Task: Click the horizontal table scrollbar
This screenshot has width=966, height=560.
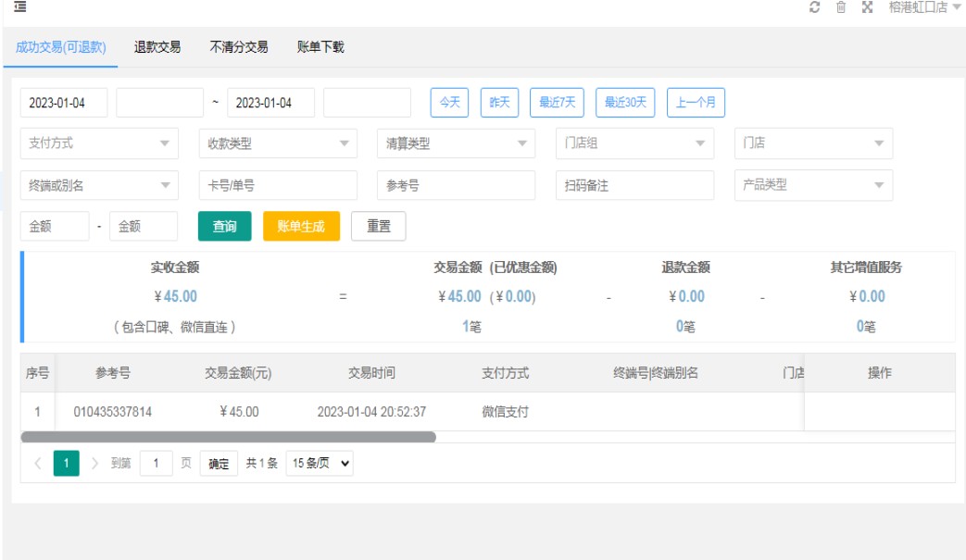Action: (x=228, y=437)
